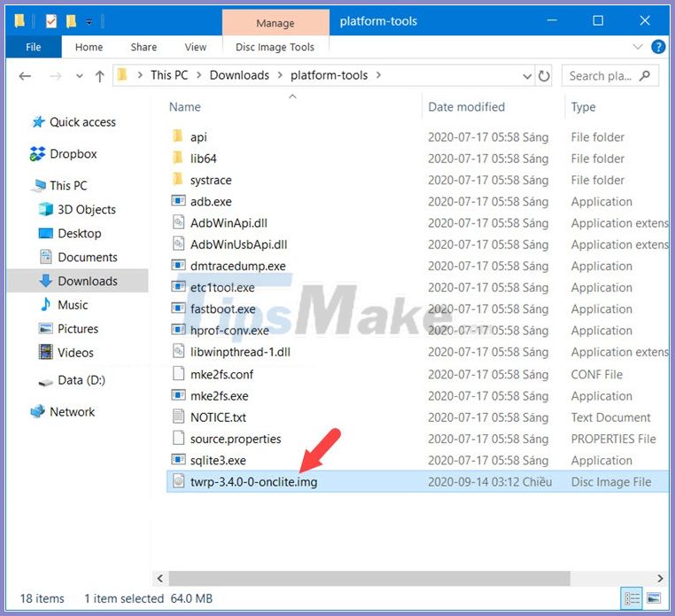Image resolution: width=675 pixels, height=616 pixels.
Task: Click the search magnifier icon
Action: 645,76
